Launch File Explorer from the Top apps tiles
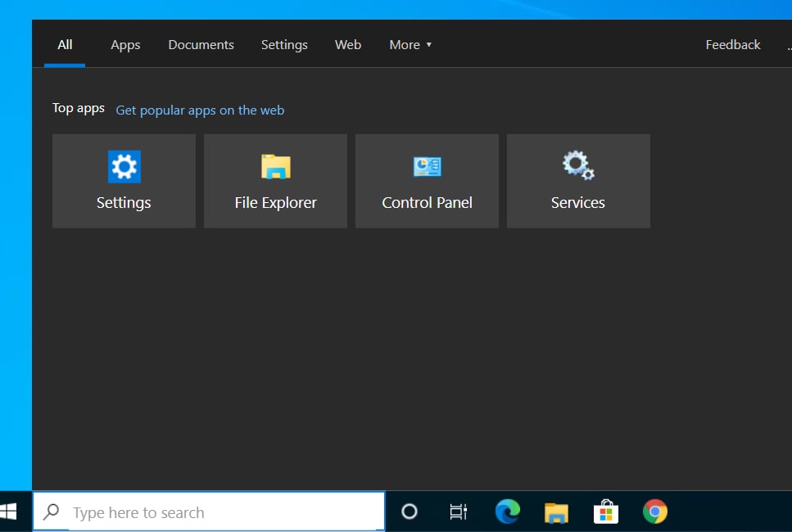792x532 pixels. click(275, 181)
